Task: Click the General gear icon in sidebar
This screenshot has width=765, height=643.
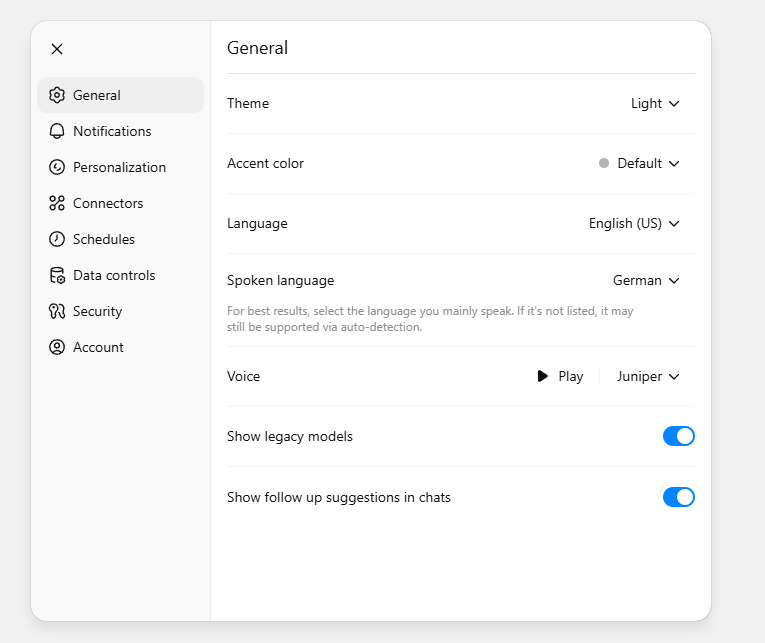Action: point(57,95)
